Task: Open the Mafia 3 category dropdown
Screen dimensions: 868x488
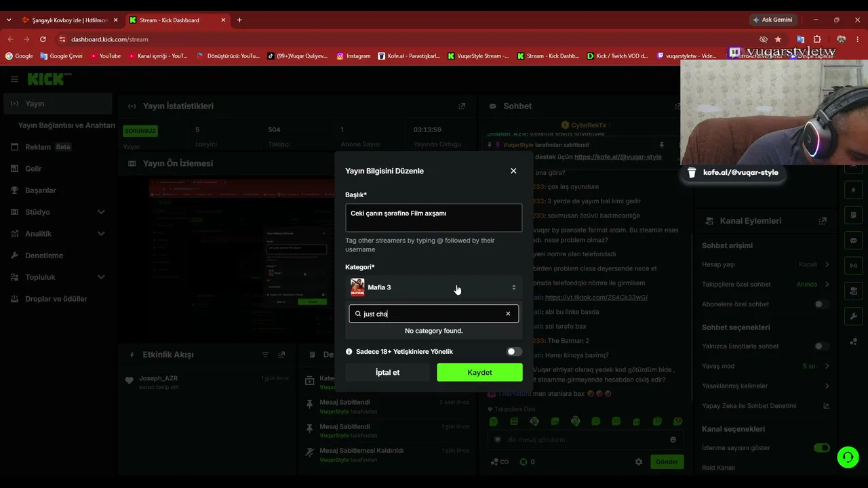Action: click(x=434, y=287)
